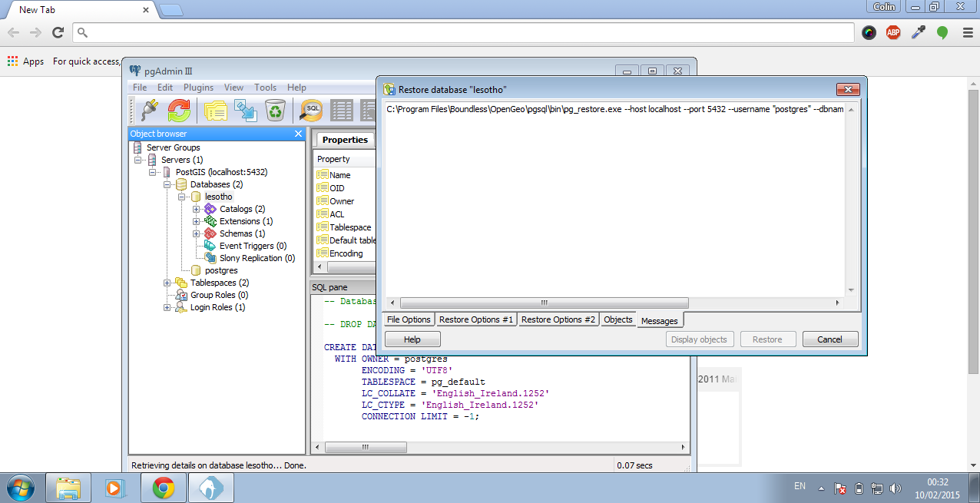Click the Schemas node icon
Viewport: 980px width, 503px height.
[x=210, y=233]
